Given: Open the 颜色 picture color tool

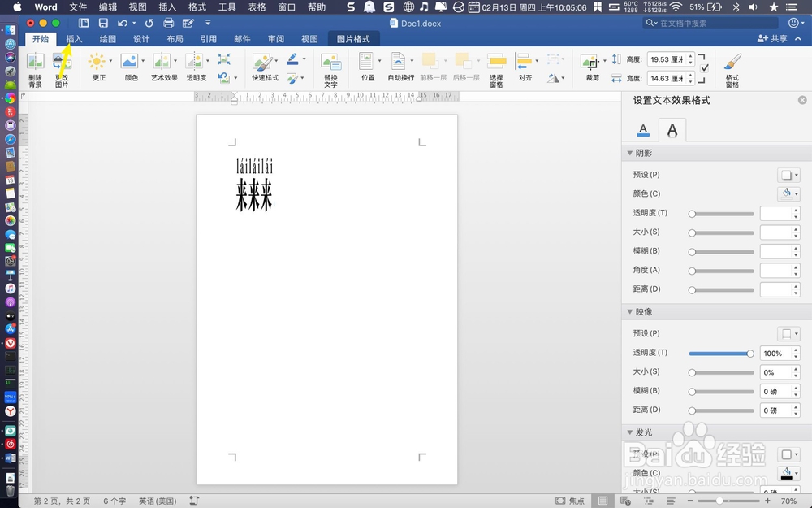Looking at the screenshot, I should point(132,67).
